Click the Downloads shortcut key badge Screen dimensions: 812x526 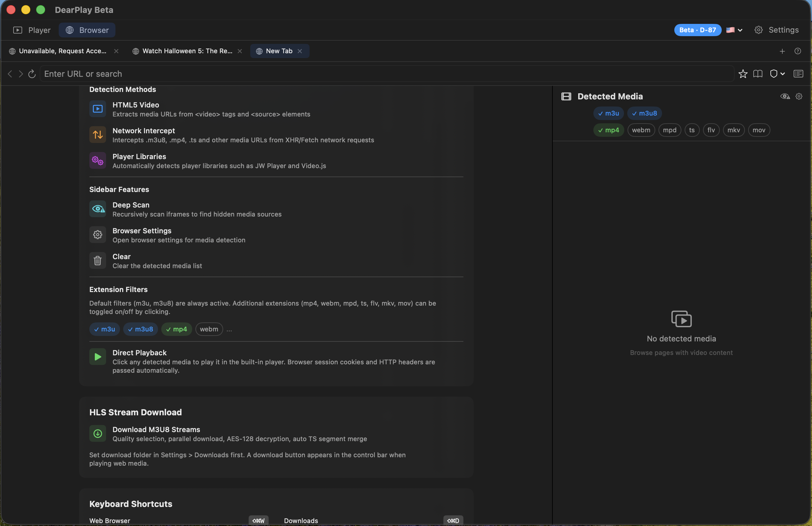tap(453, 521)
